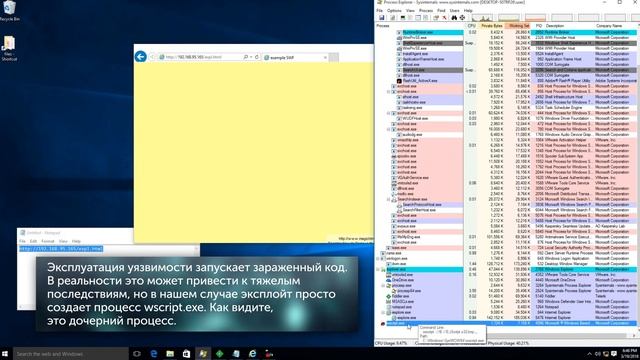Click the right arrow of the horizontal scrollbar

pos(634,336)
